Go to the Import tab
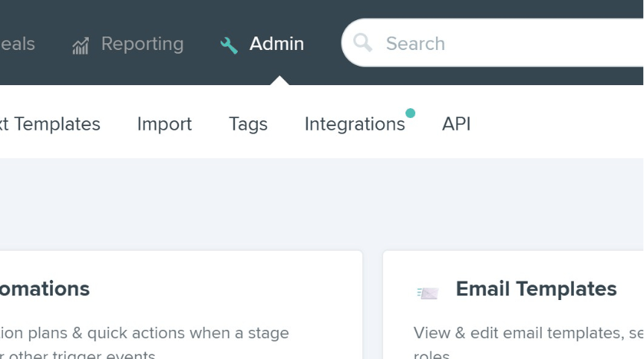Screen dimensions: 644x359 coord(164,124)
